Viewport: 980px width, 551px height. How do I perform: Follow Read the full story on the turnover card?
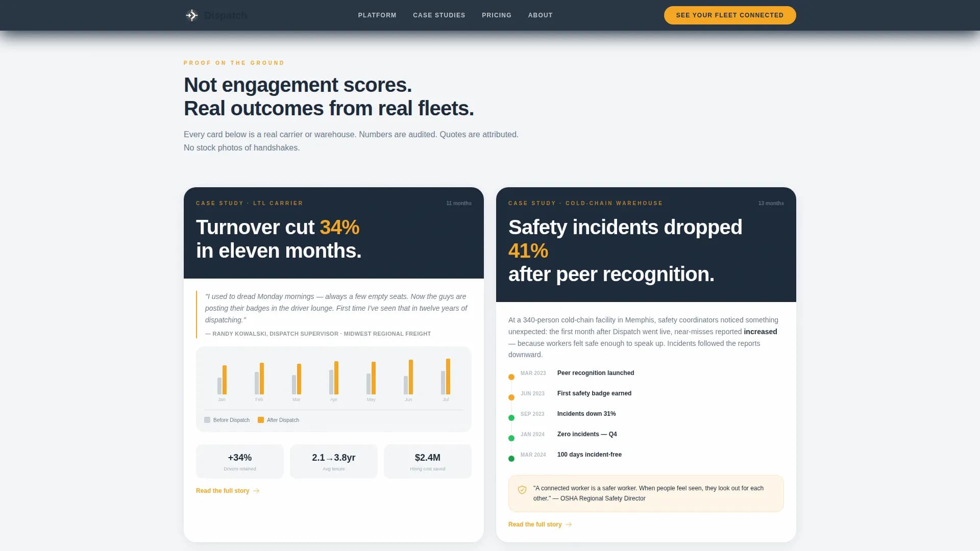coord(223,491)
